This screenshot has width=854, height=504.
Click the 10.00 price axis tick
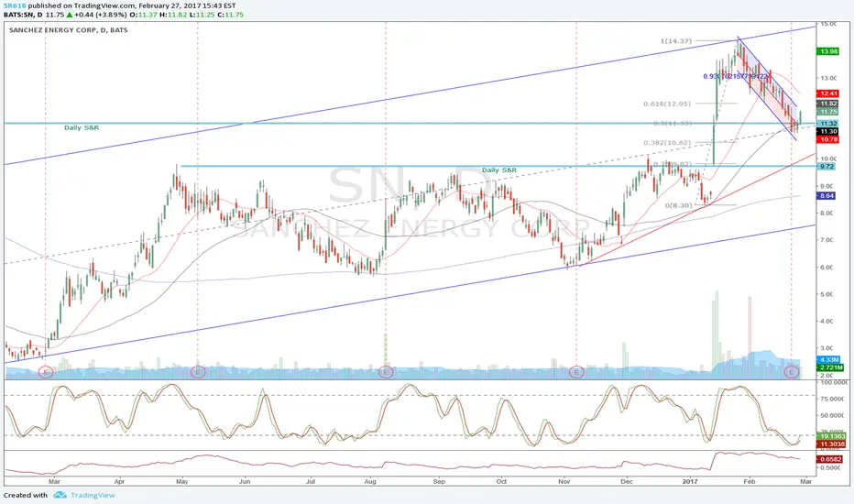pyautogui.click(x=828, y=159)
